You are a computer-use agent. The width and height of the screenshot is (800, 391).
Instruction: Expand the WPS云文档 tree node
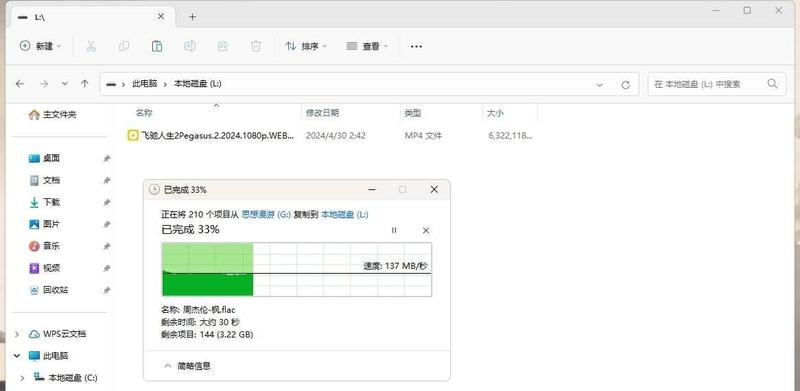tap(17, 334)
